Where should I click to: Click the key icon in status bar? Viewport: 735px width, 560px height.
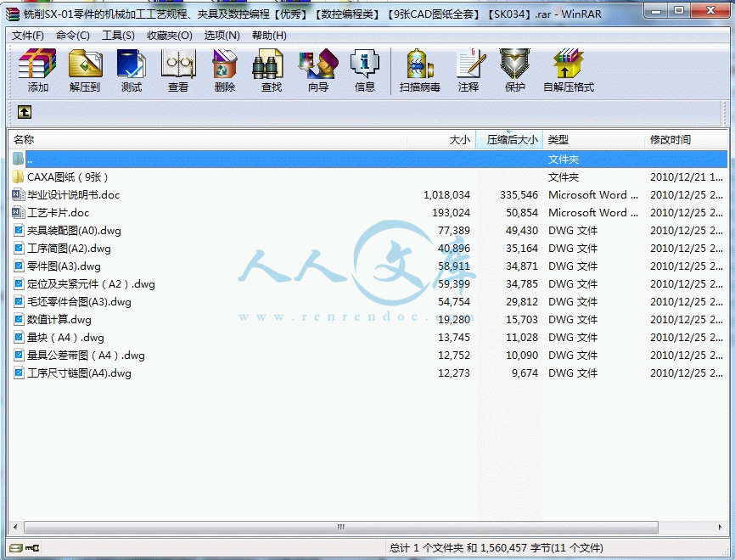click(32, 548)
